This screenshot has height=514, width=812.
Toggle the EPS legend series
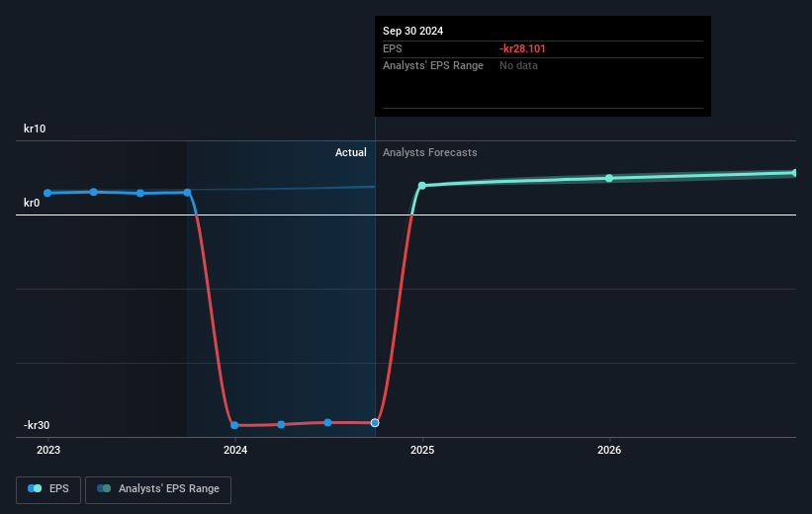[x=48, y=489]
